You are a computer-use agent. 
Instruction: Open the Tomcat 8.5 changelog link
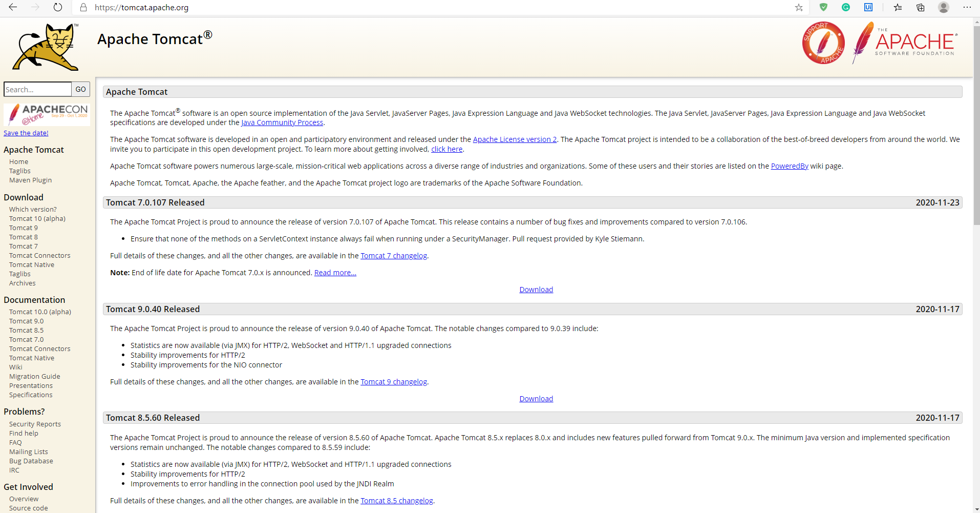[397, 501]
